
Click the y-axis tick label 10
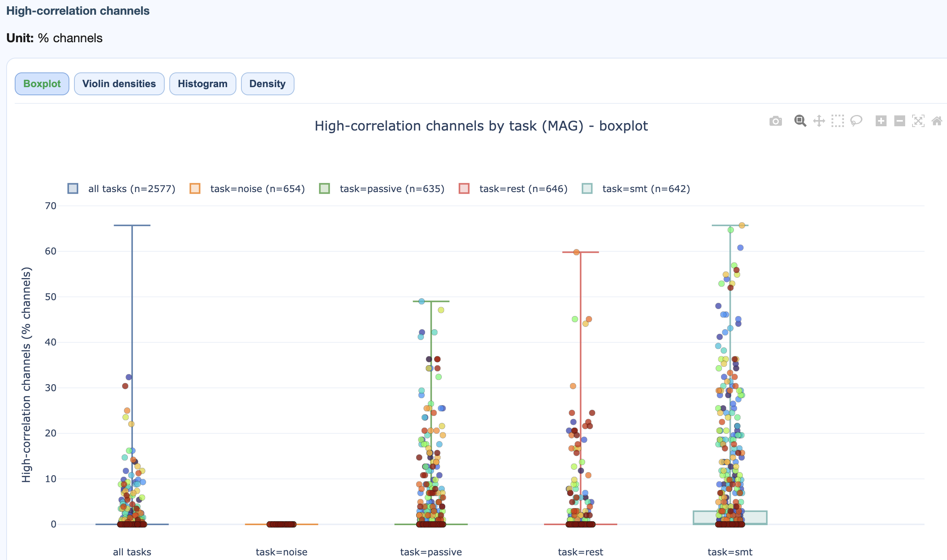pos(51,479)
